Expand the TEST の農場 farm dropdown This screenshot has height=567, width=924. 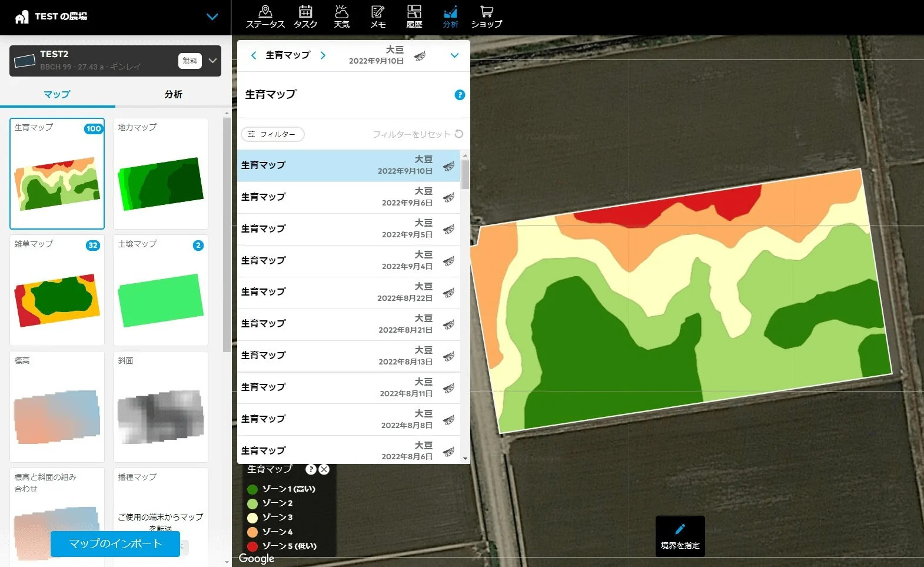212,16
